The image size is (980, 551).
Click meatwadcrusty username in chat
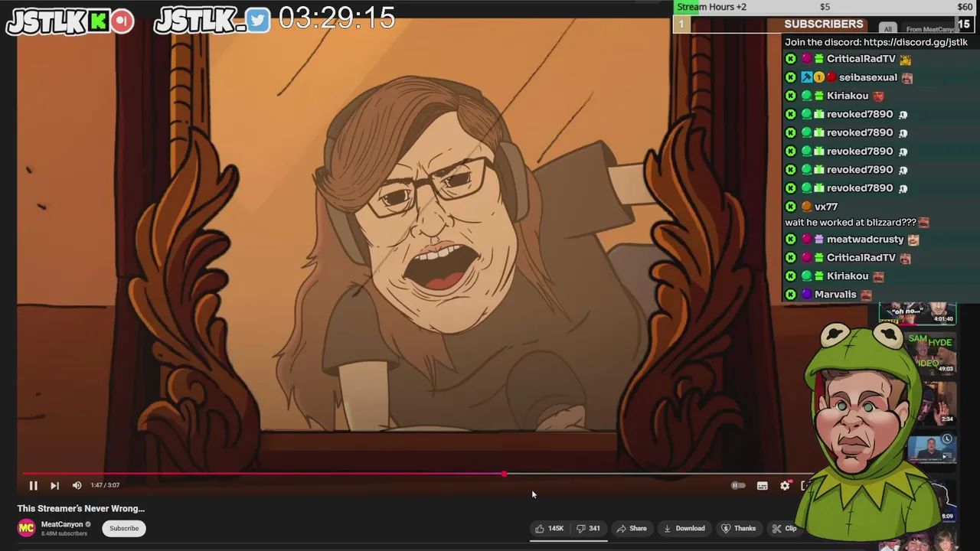tap(865, 240)
